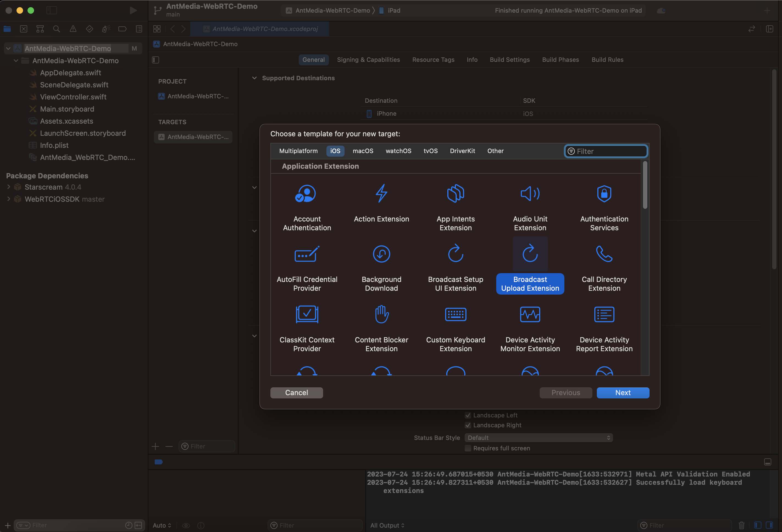Collapse the AntMedia-WebRTC-Demo group folder
This screenshot has width=782, height=532.
pos(16,60)
